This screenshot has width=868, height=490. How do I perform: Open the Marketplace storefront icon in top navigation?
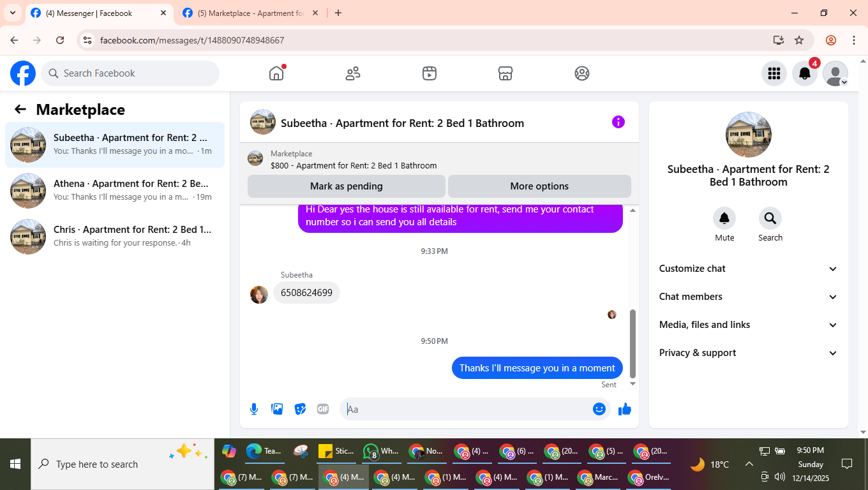(x=505, y=73)
